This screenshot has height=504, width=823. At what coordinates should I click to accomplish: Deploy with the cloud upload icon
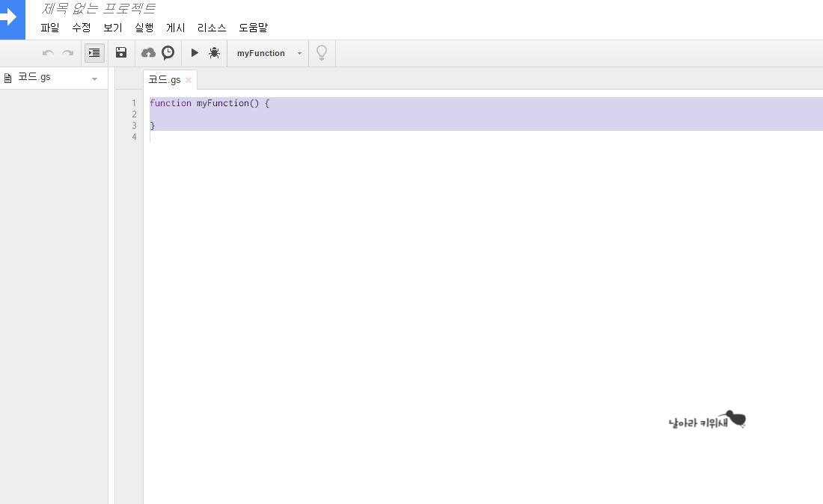tap(149, 53)
